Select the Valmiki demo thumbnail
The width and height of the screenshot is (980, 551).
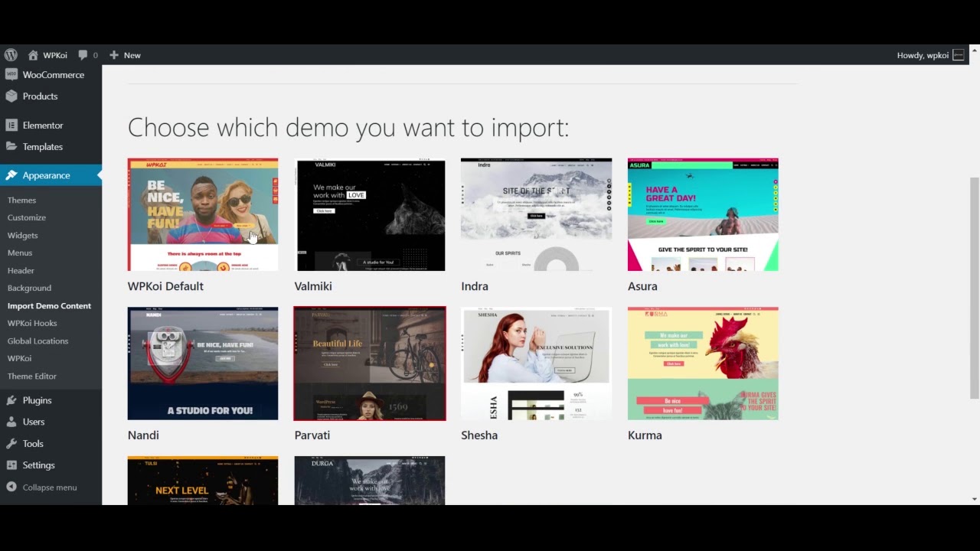370,214
